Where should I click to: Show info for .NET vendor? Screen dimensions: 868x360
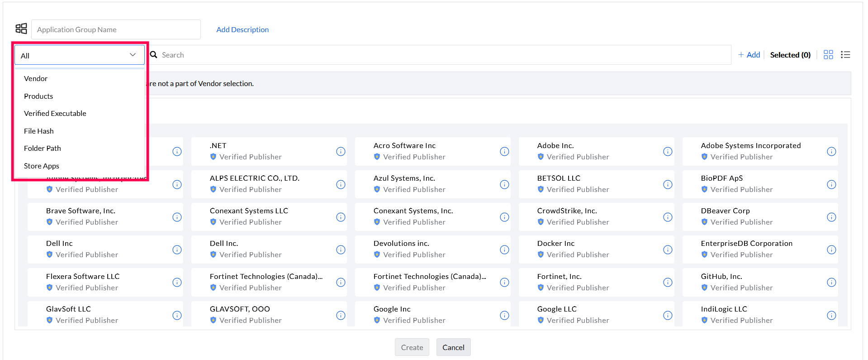(341, 152)
